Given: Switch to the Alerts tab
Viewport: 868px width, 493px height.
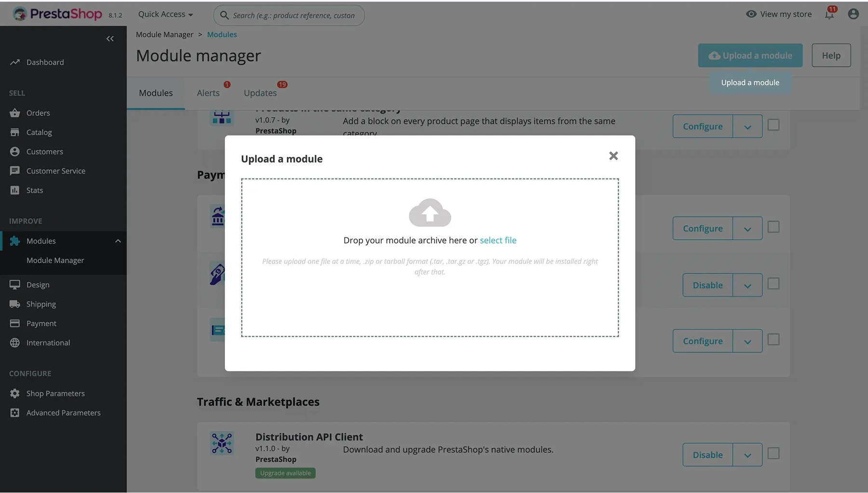Looking at the screenshot, I should 208,93.
